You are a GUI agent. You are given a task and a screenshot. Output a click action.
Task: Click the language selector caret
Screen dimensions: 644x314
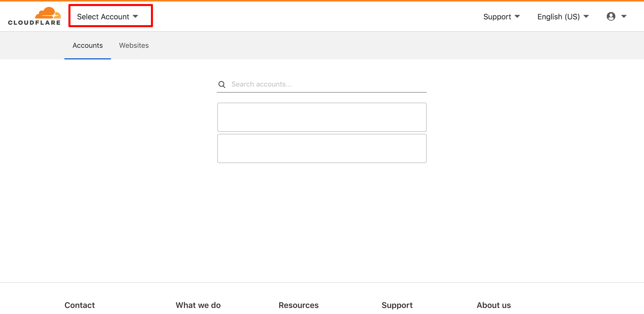586,17
